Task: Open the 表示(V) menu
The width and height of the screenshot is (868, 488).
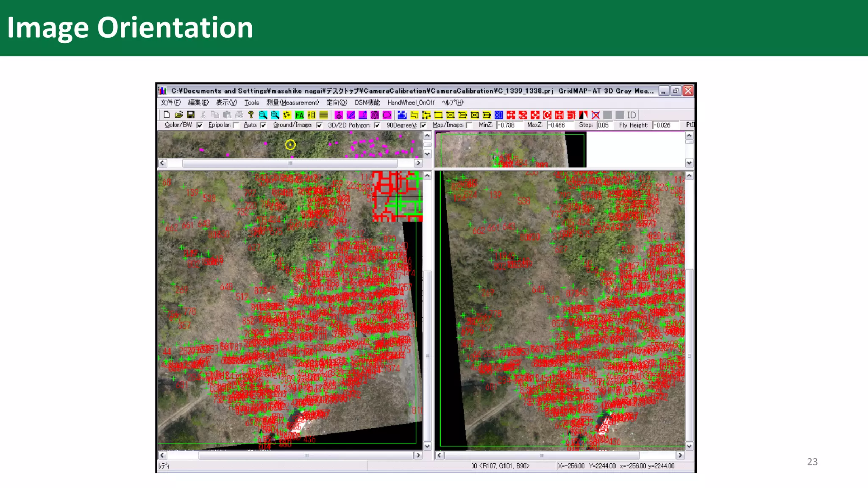Action: click(226, 103)
